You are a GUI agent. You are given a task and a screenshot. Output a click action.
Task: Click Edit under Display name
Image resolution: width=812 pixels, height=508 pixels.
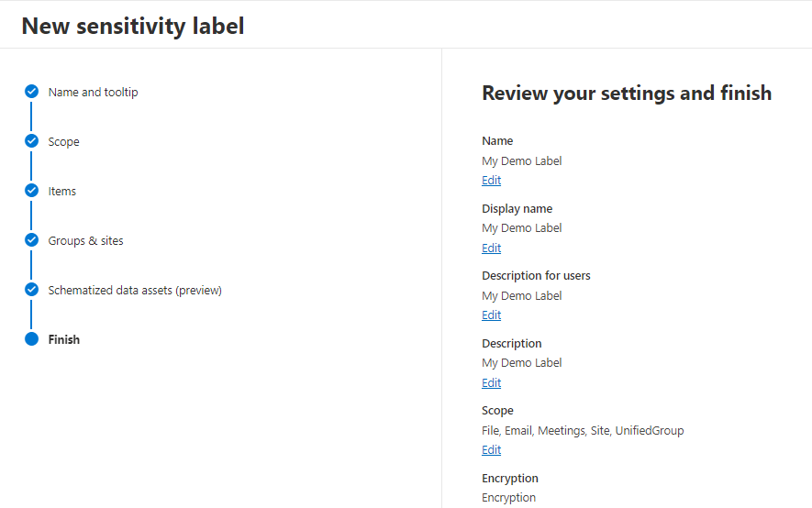[491, 248]
